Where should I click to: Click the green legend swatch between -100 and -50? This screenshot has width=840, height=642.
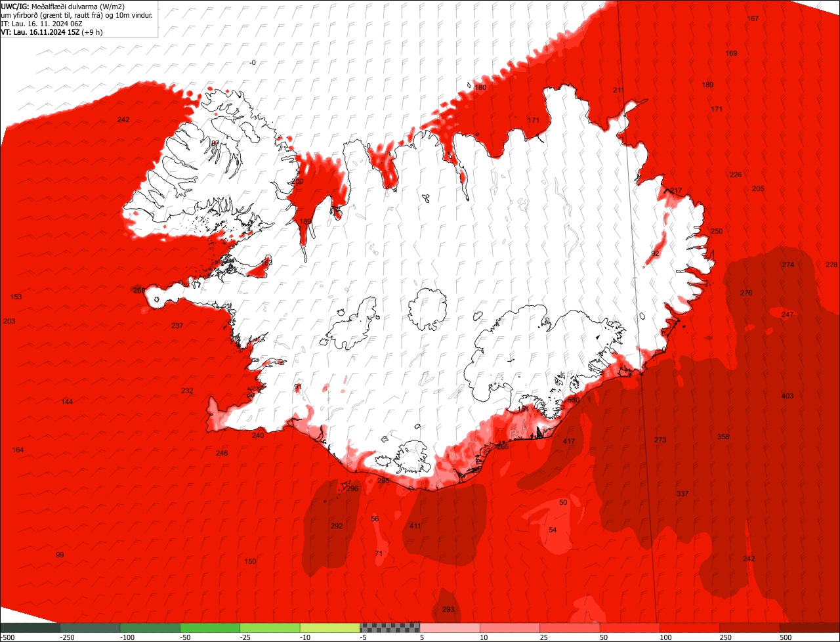[x=150, y=628]
